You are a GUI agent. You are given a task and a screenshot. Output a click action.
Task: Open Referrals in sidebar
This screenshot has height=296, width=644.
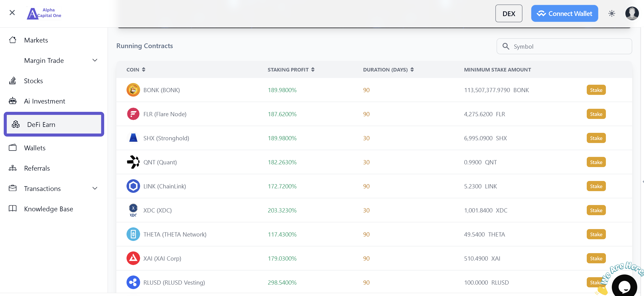[x=37, y=168]
